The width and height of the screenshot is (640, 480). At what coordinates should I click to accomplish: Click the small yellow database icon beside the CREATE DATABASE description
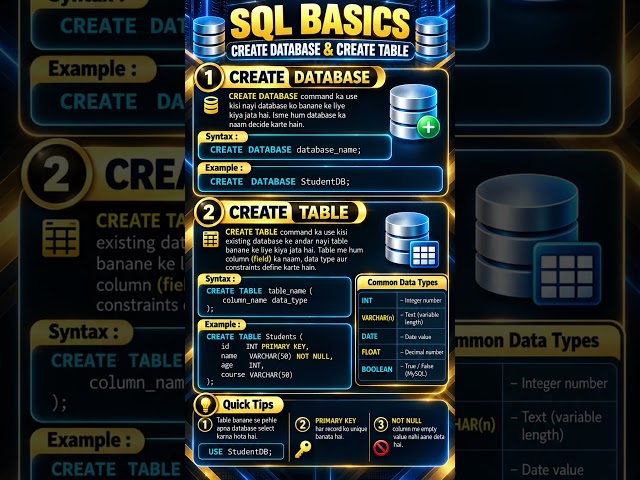click(211, 105)
